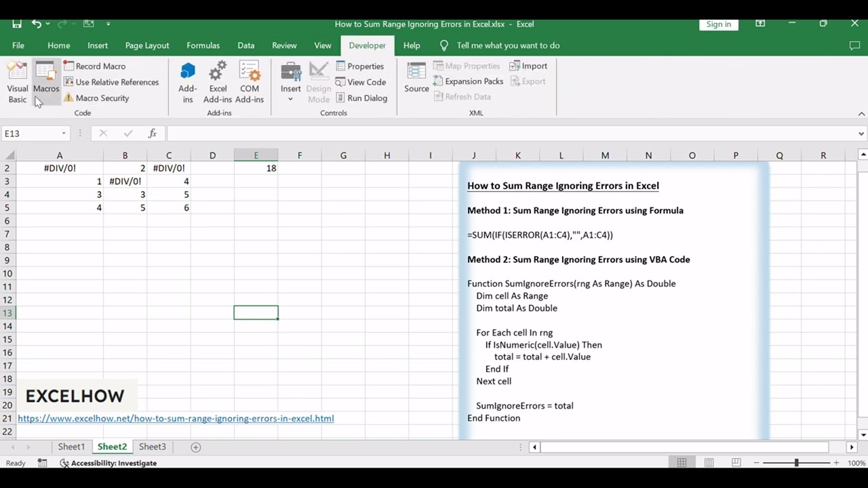Toggle Use Relative References

[x=111, y=82]
